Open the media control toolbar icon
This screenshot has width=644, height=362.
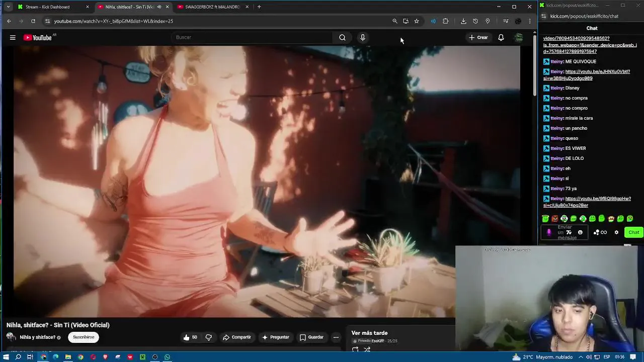tap(506, 21)
